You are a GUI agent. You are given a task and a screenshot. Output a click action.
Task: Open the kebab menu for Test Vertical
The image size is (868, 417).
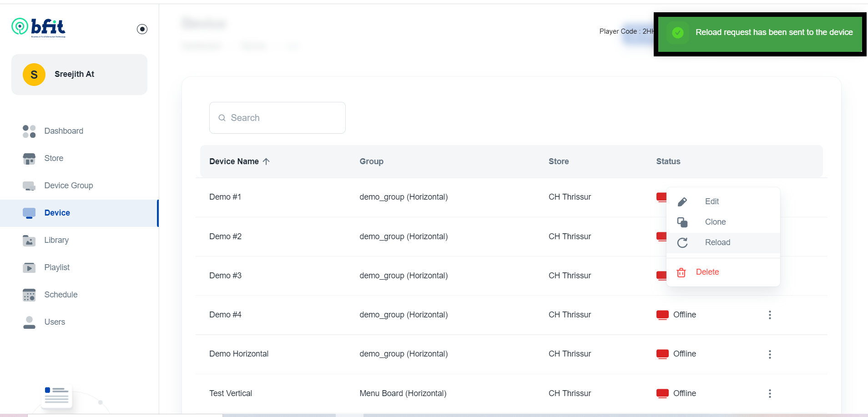(x=770, y=393)
